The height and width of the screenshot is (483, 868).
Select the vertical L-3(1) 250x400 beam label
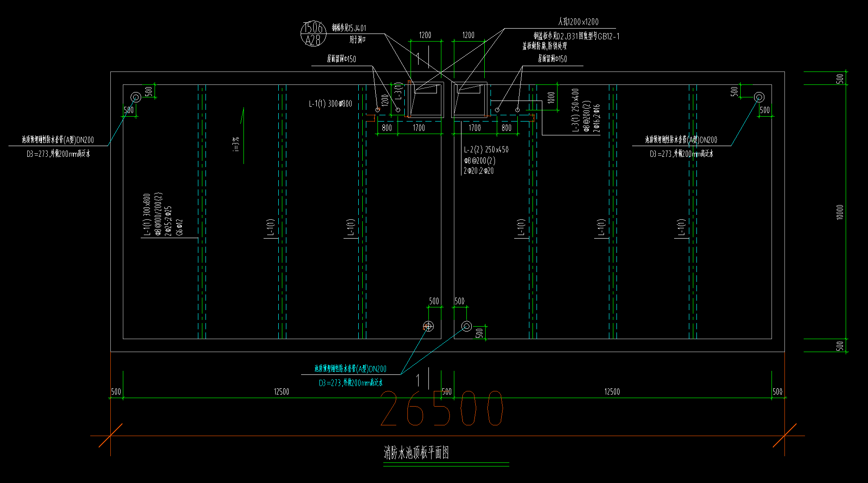pos(575,110)
